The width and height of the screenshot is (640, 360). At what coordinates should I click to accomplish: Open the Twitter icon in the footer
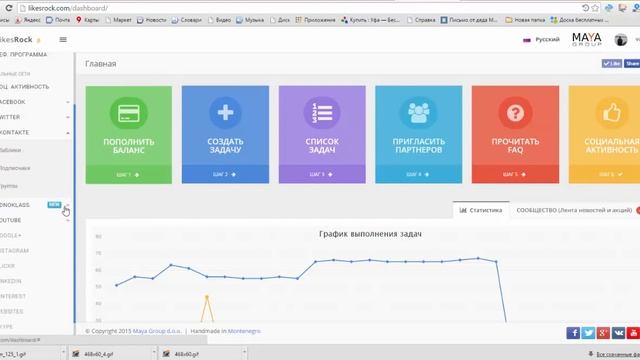pos(588,333)
